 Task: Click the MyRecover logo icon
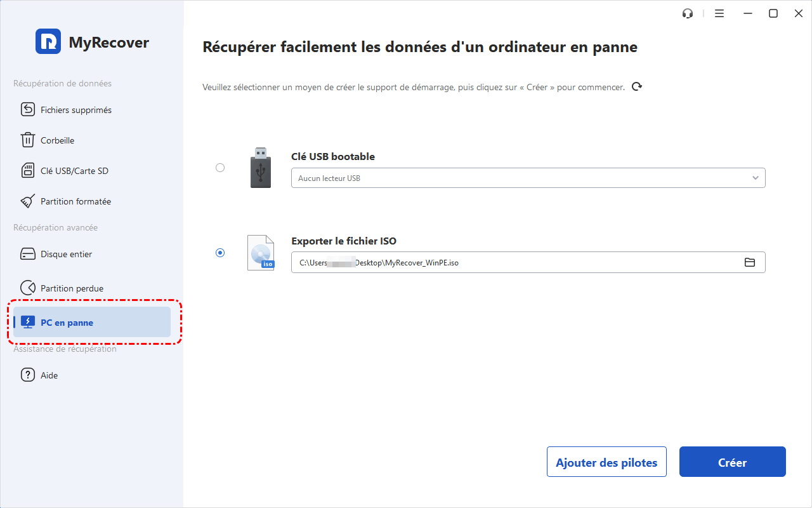tap(48, 42)
